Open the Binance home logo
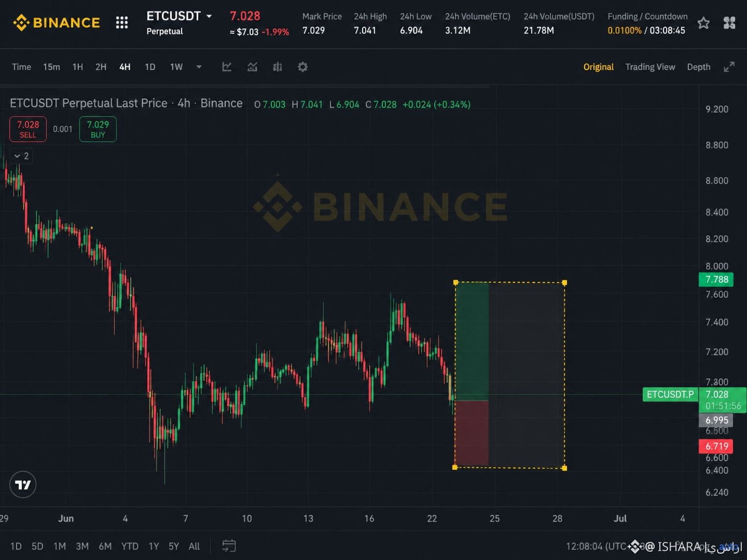Image resolution: width=747 pixels, height=560 pixels. (x=56, y=23)
